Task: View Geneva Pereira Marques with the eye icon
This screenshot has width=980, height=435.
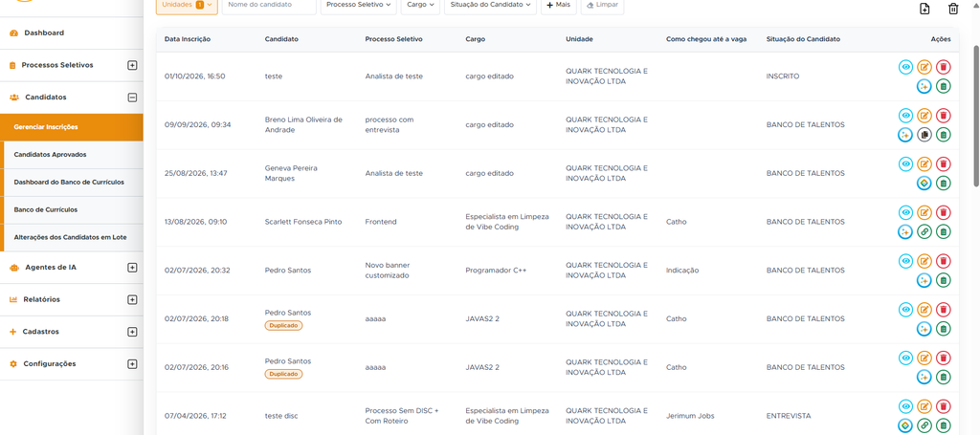Action: pos(905,164)
